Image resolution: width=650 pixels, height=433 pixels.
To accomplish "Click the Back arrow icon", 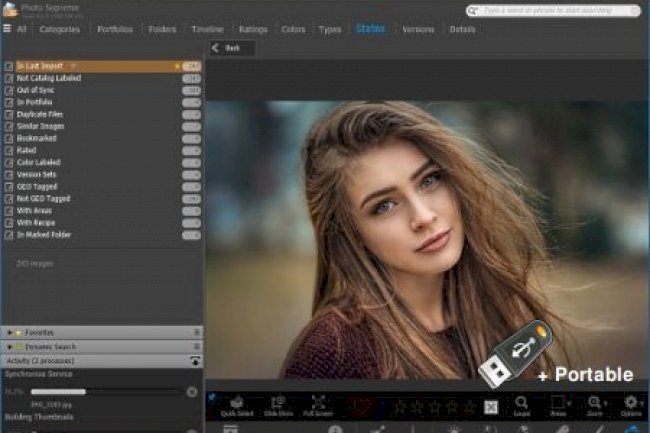I will pyautogui.click(x=215, y=48).
